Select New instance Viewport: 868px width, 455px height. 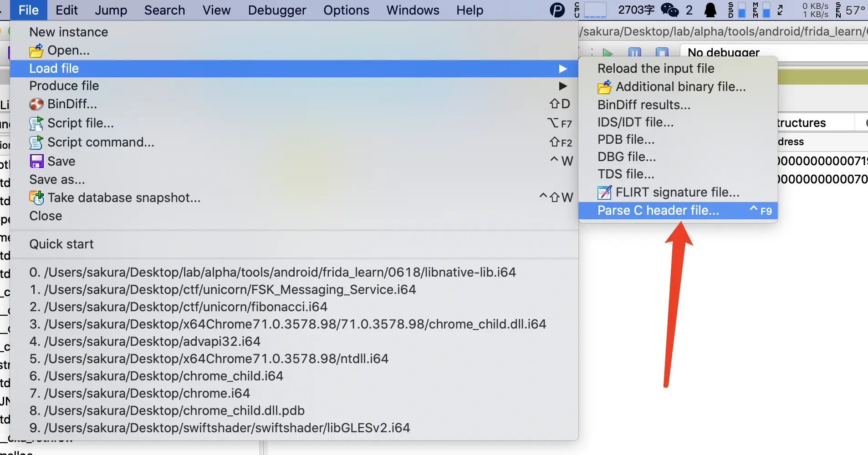294,32
